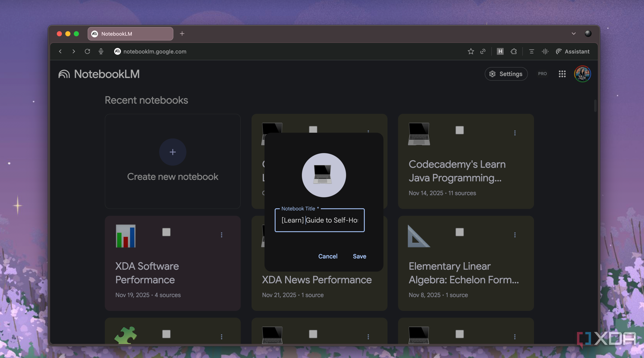
Task: Click the microphone icon in toolbar
Action: (101, 51)
